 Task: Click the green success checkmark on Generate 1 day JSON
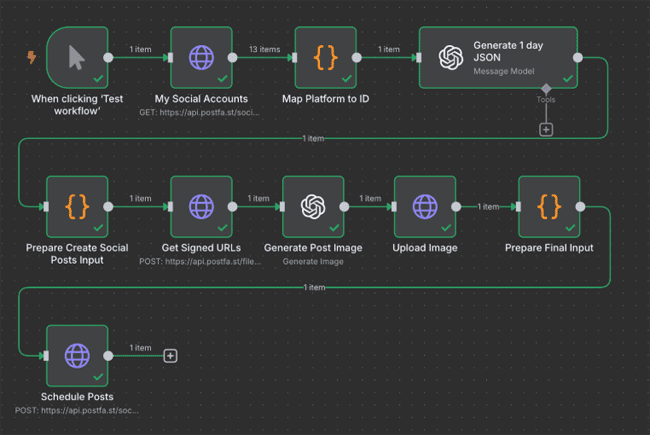tap(568, 78)
